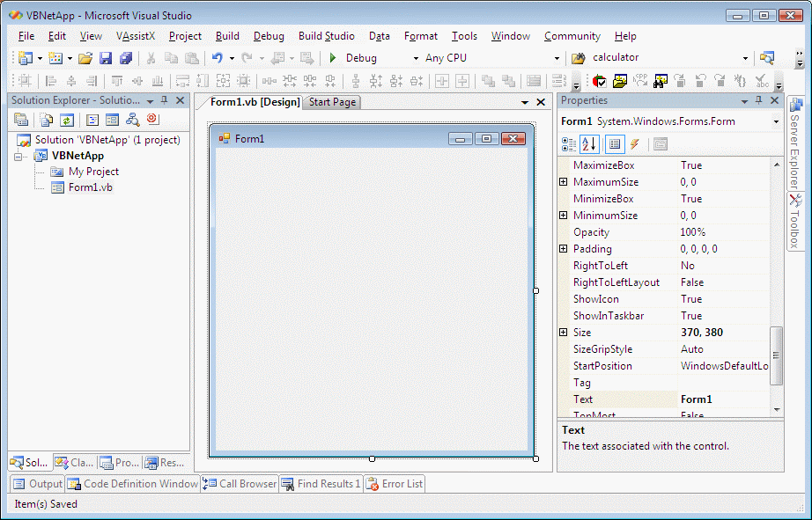This screenshot has width=812, height=520.
Task: Click the Add New Item toolbar icon
Action: click(55, 58)
